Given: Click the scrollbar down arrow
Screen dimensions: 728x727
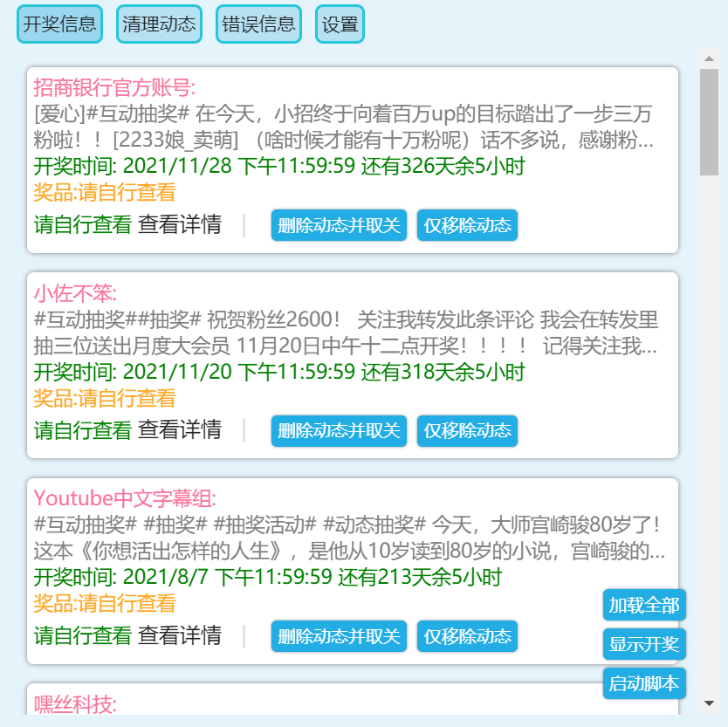Looking at the screenshot, I should (709, 703).
